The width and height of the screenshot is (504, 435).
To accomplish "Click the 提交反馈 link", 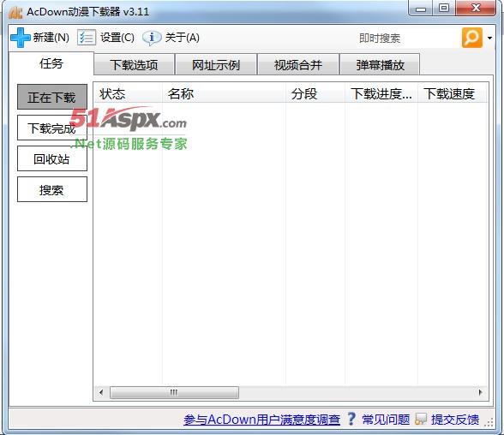I will [455, 420].
